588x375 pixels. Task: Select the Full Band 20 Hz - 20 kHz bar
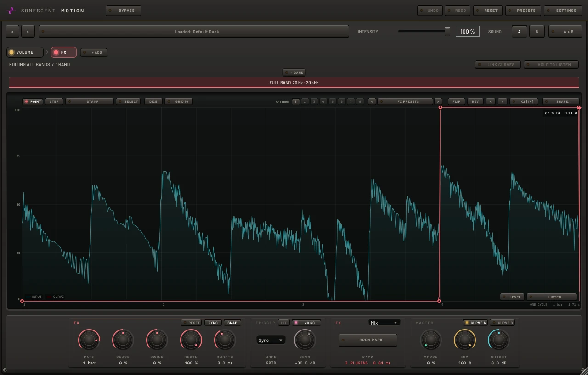click(294, 83)
